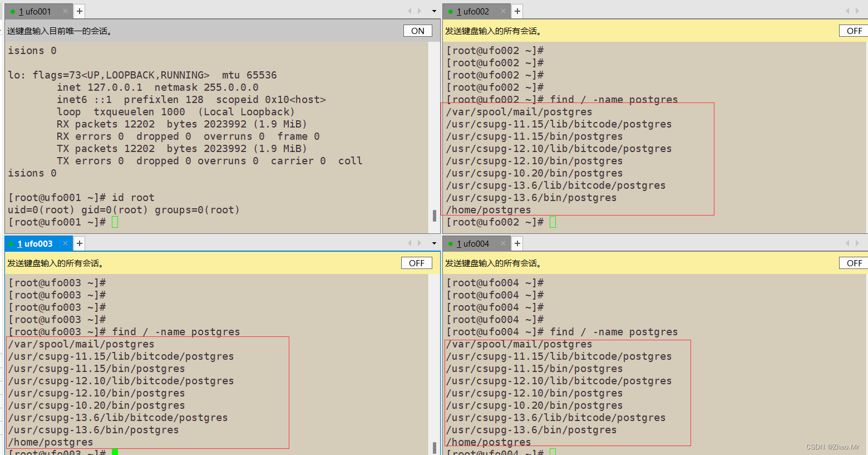
Task: Click next-tab arrow in ufo003 pane
Action: point(420,243)
